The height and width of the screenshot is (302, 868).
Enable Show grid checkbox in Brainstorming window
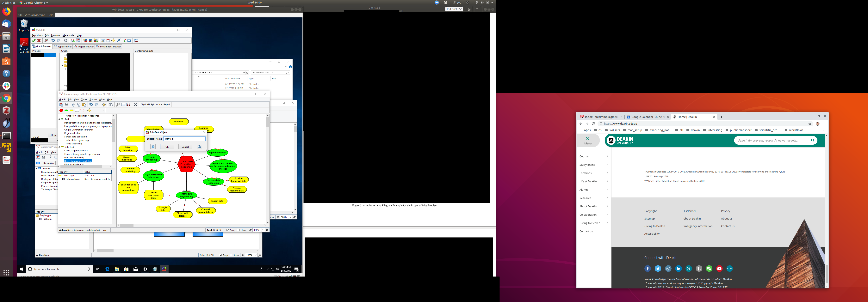(x=239, y=230)
